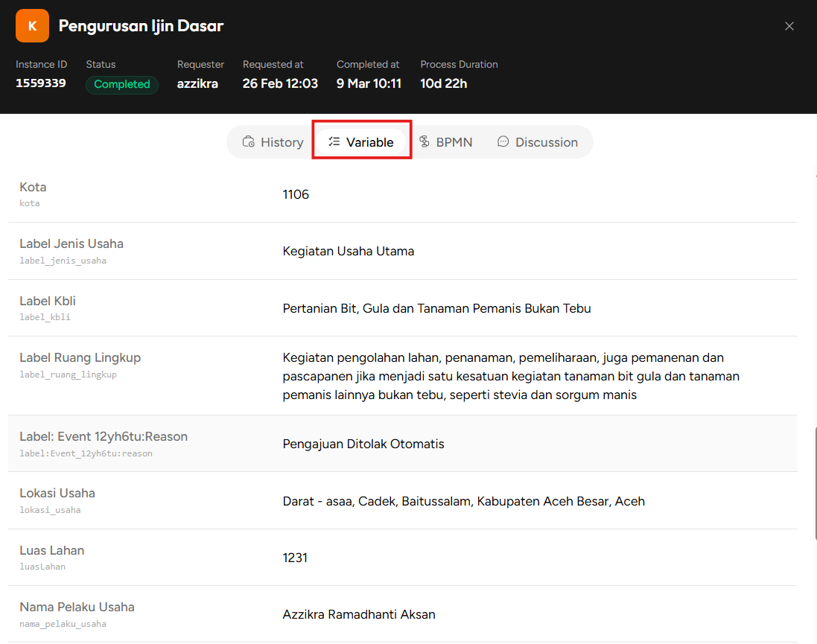
Task: Open the Discussion tab
Action: pyautogui.click(x=537, y=141)
